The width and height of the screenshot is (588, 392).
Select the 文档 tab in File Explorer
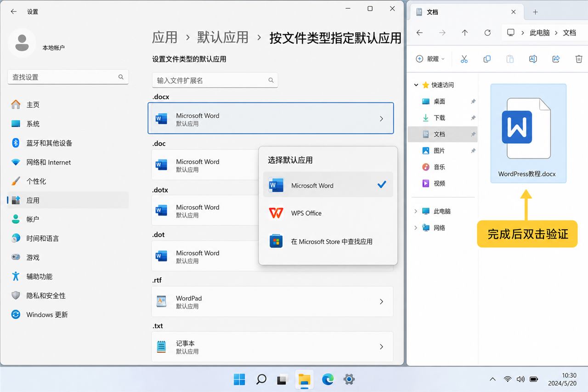point(465,12)
